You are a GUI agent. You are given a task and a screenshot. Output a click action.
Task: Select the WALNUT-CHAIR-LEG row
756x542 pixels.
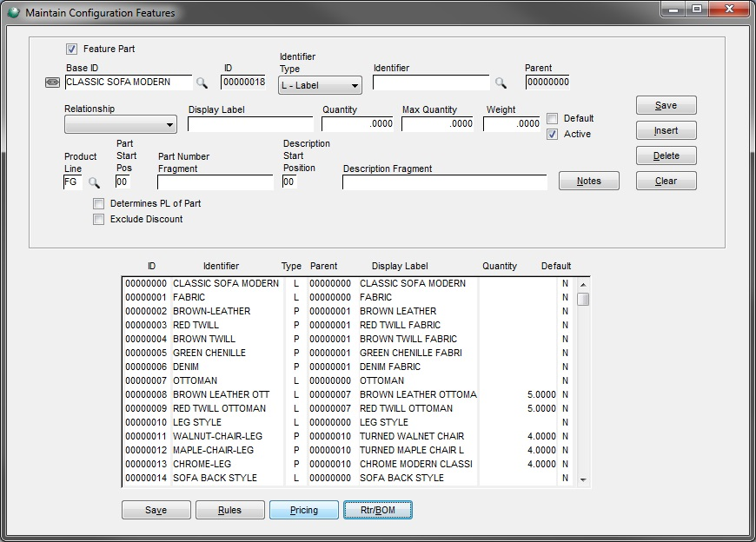pos(348,437)
